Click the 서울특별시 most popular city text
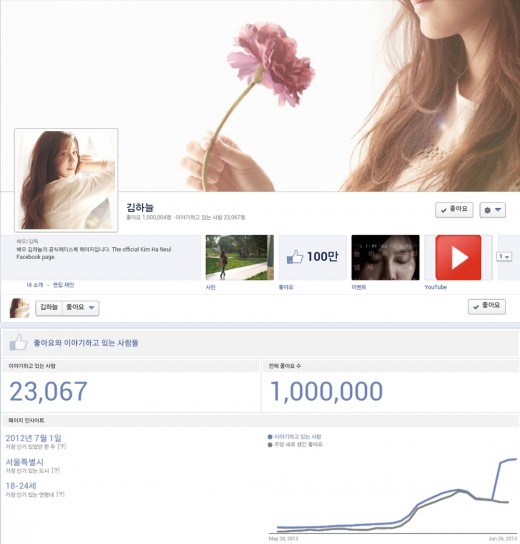The width and height of the screenshot is (520, 544). pyautogui.click(x=24, y=462)
